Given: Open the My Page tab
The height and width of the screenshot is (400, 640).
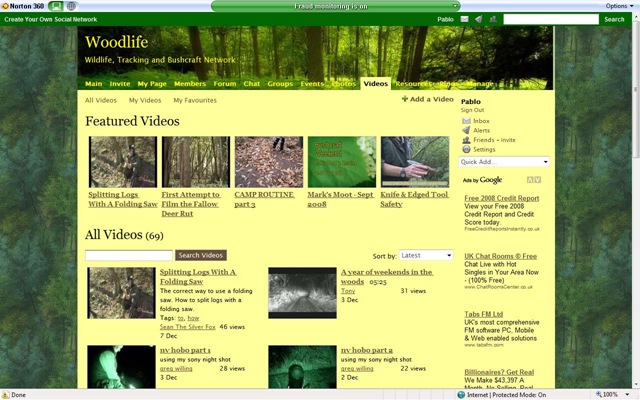Looking at the screenshot, I should click(152, 84).
